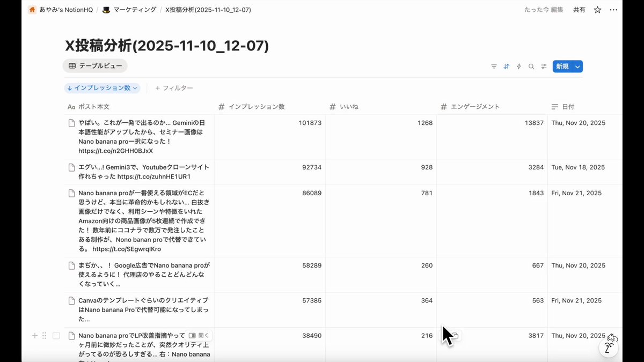Viewport: 644px width, 362px height.
Task: Select the likes cell 260
Action: click(381, 275)
